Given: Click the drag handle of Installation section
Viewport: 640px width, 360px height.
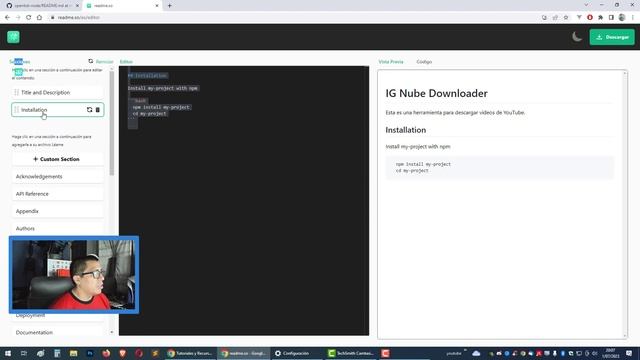Looking at the screenshot, I should point(16,110).
